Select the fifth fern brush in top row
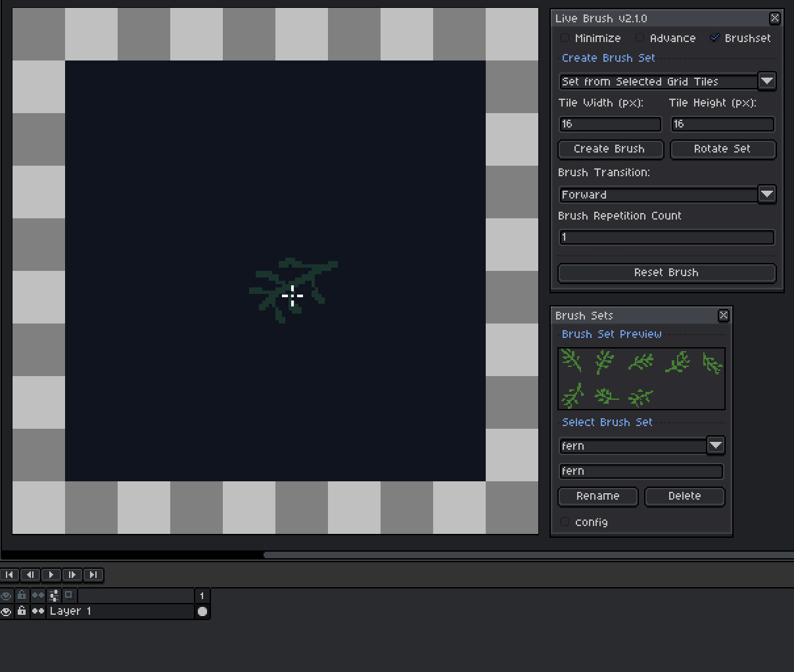 click(x=712, y=363)
